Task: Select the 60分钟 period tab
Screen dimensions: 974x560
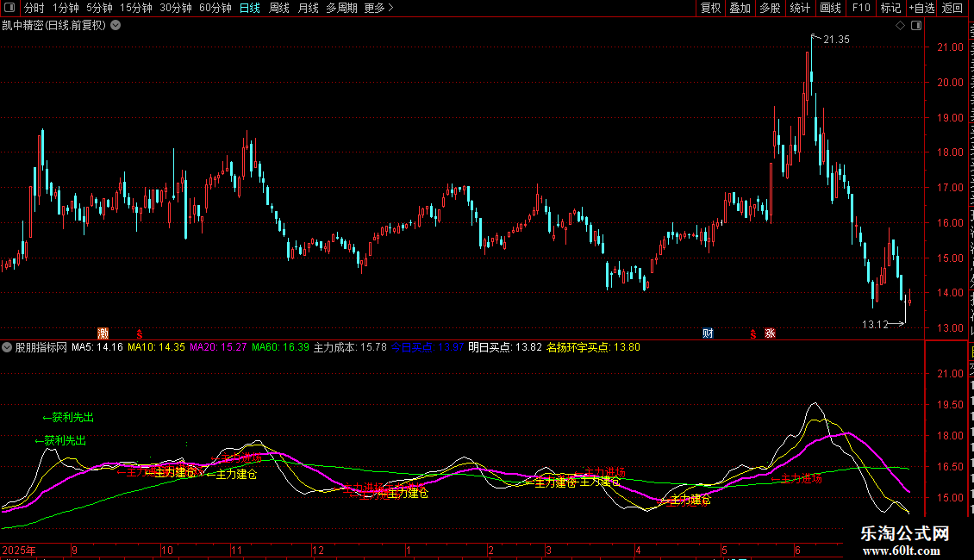Action: coord(215,8)
